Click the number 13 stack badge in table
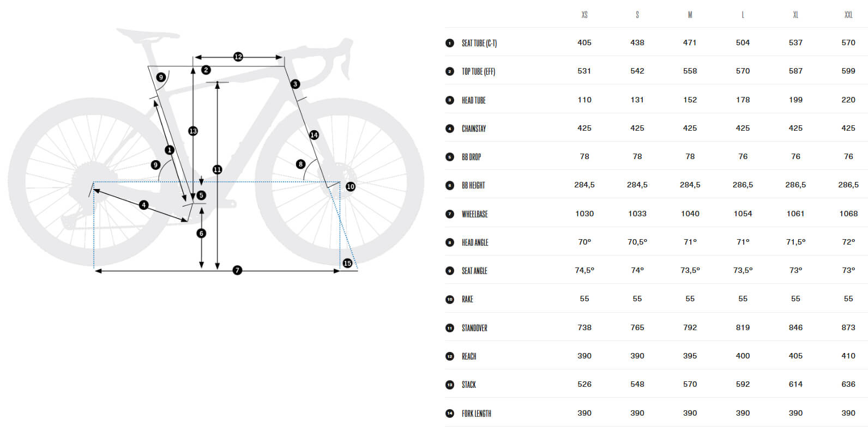The image size is (868, 432). coord(450,385)
